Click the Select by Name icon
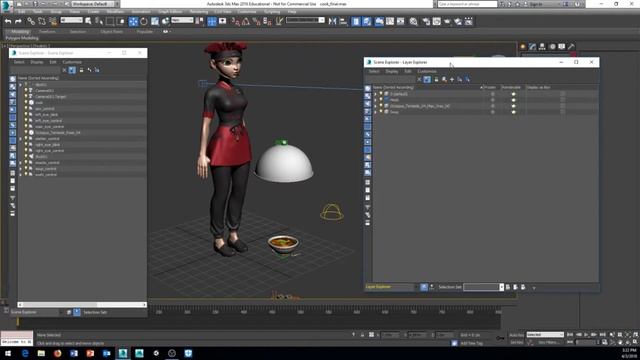640x360 pixels. [99, 21]
